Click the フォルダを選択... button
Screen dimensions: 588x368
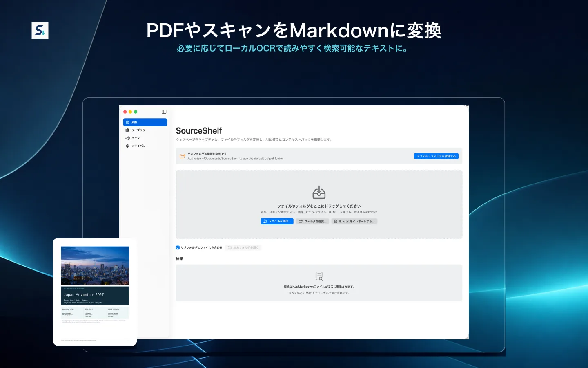point(312,221)
